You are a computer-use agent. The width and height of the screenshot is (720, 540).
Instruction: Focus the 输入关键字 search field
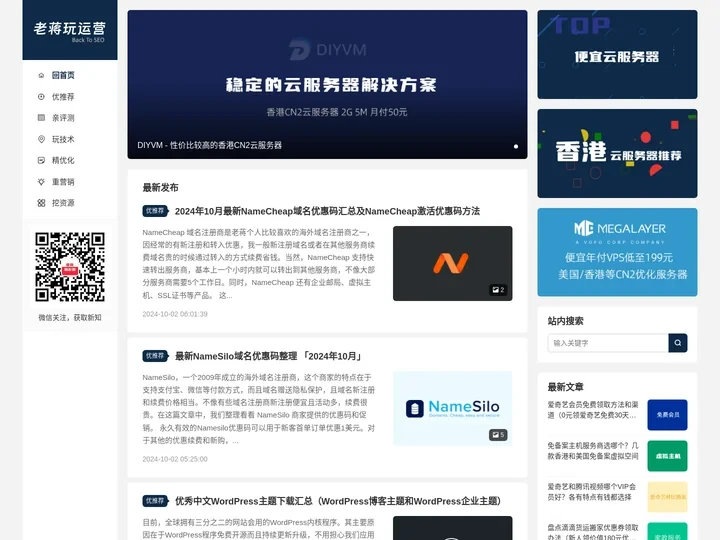(x=608, y=343)
